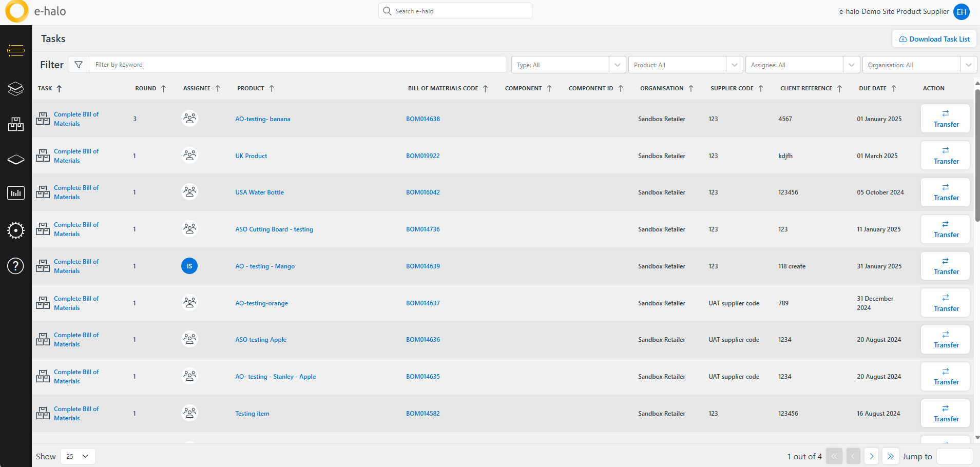The image size is (980, 467).
Task: Open the Tasks list sidebar icon
Action: [16, 50]
